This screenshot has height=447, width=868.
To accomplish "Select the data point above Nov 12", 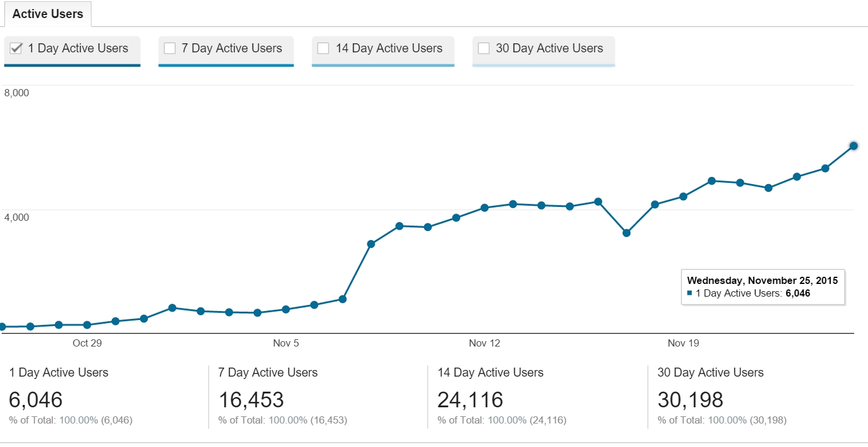I will tap(484, 208).
